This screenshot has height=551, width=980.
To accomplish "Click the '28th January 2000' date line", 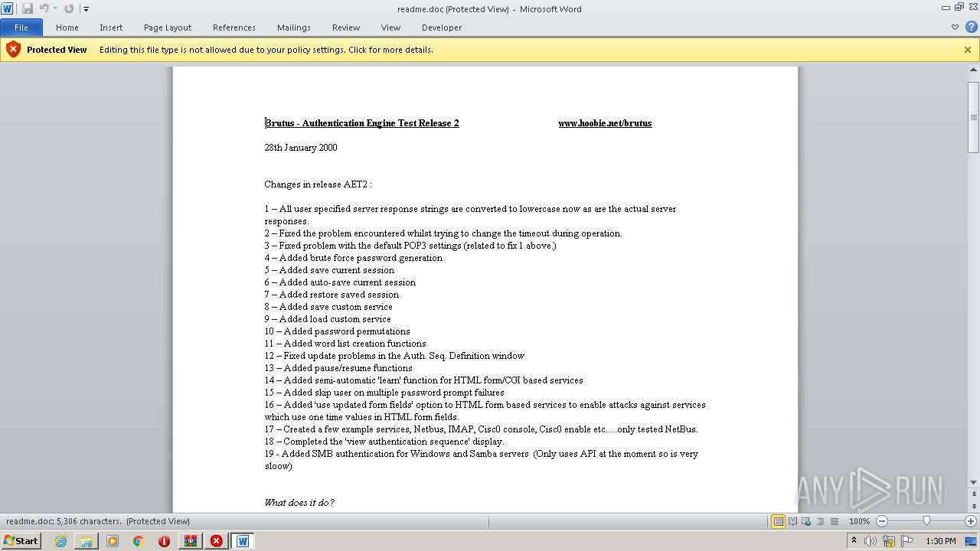I will pos(301,148).
